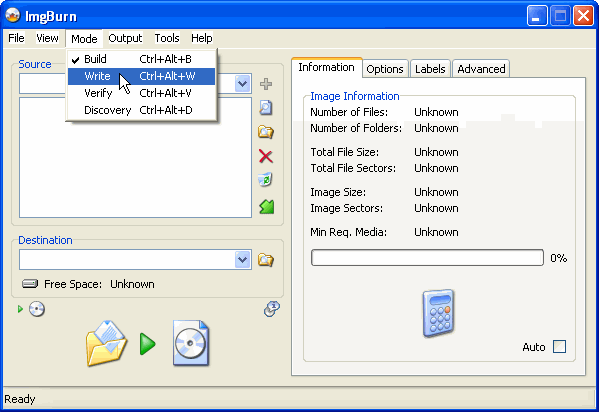Choose Write mode from the Mode menu
Screen dimensions: 599x412
pyautogui.click(x=141, y=76)
